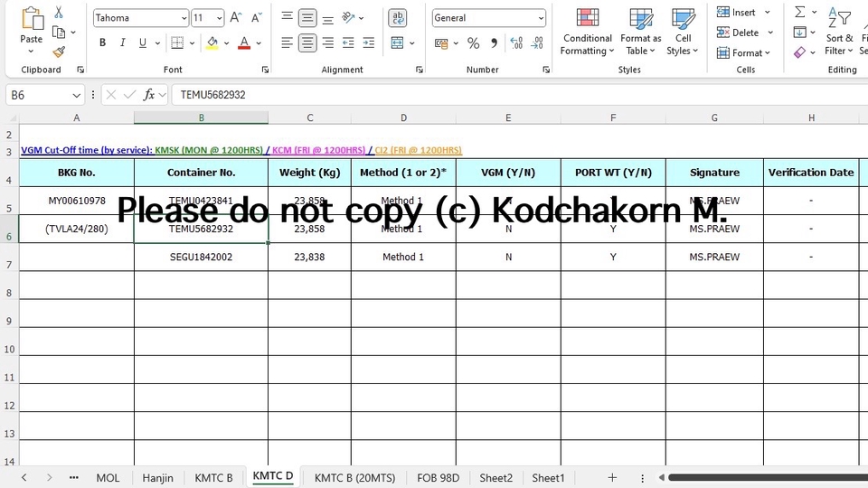This screenshot has height=488, width=868.
Task: Click Delete cells button
Action: tap(738, 33)
